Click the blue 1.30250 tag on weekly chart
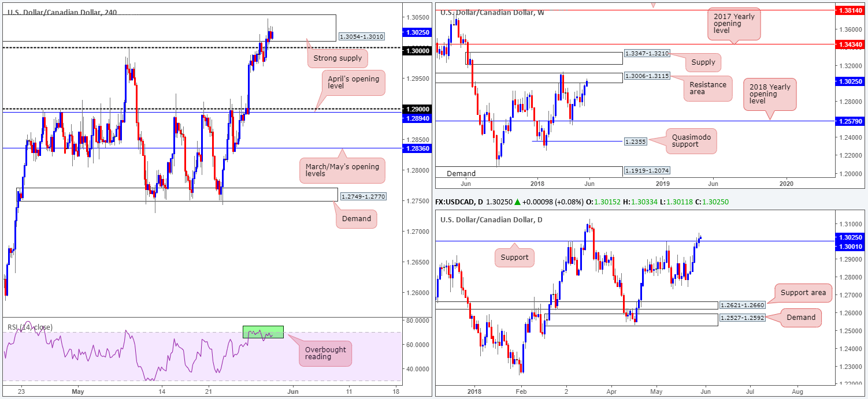This screenshot has height=399, width=868. tap(851, 82)
